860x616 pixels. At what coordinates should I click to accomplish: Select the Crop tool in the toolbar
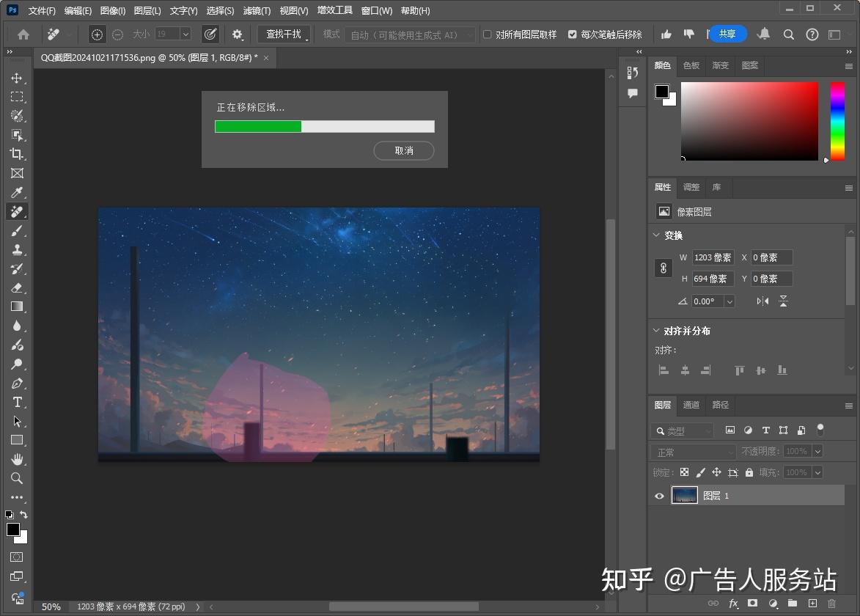(18, 154)
